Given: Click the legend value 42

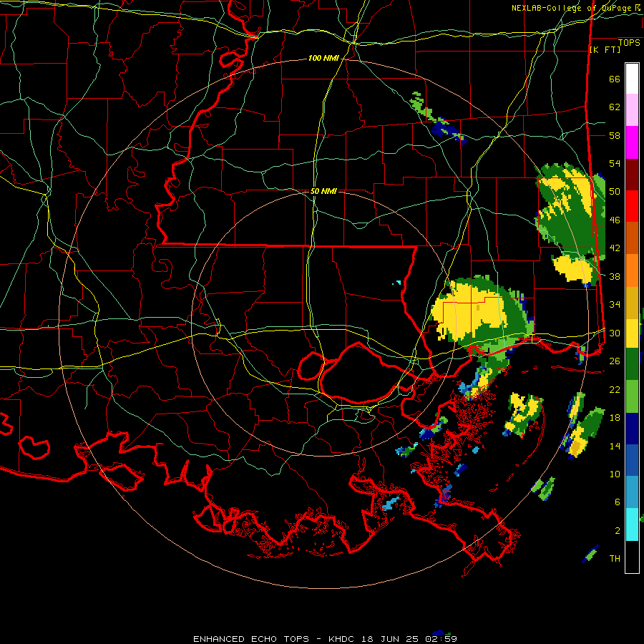Looking at the screenshot, I should [615, 248].
